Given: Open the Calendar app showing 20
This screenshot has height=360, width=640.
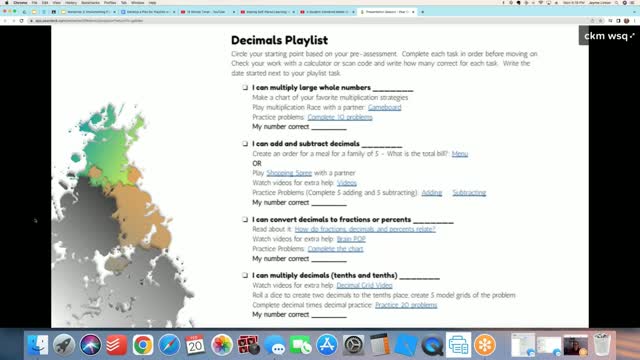Looking at the screenshot, I should point(195,345).
